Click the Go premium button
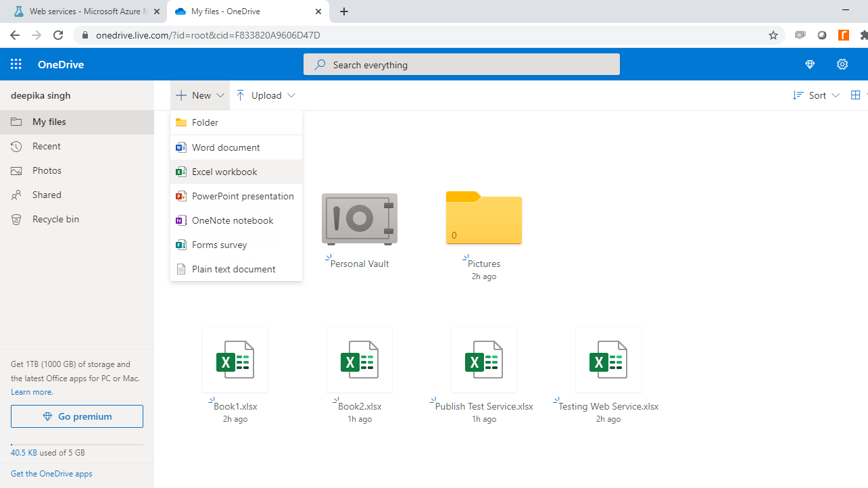The height and width of the screenshot is (488, 868). pos(77,416)
